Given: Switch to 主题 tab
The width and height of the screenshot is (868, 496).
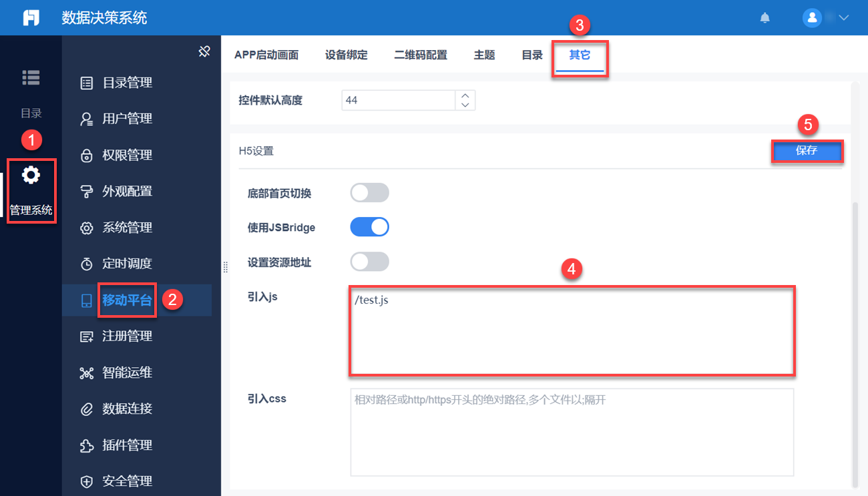Looking at the screenshot, I should point(485,55).
